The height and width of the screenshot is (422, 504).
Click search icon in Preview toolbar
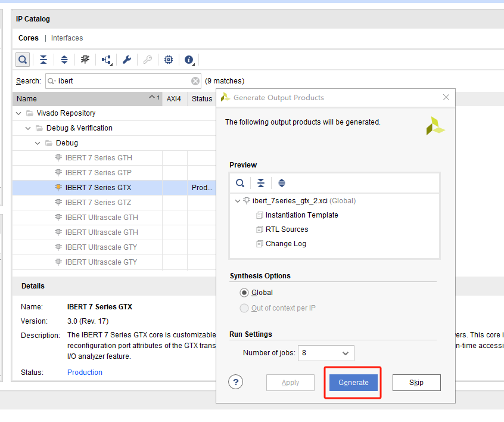(x=240, y=184)
